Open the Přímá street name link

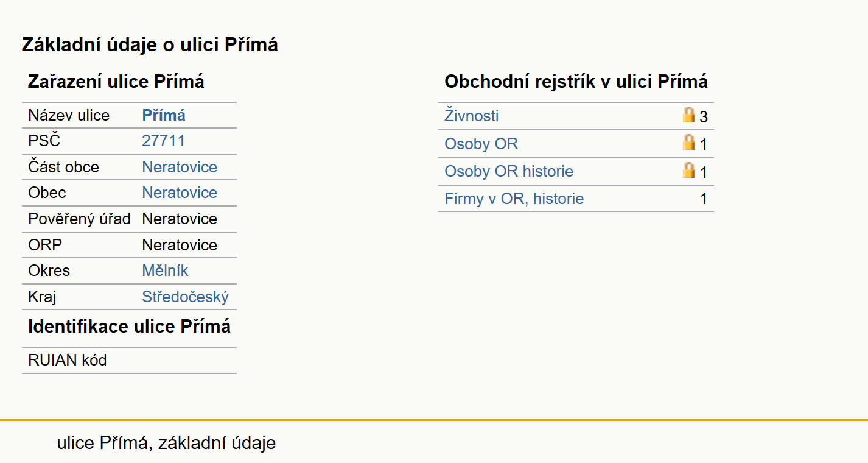coord(164,115)
